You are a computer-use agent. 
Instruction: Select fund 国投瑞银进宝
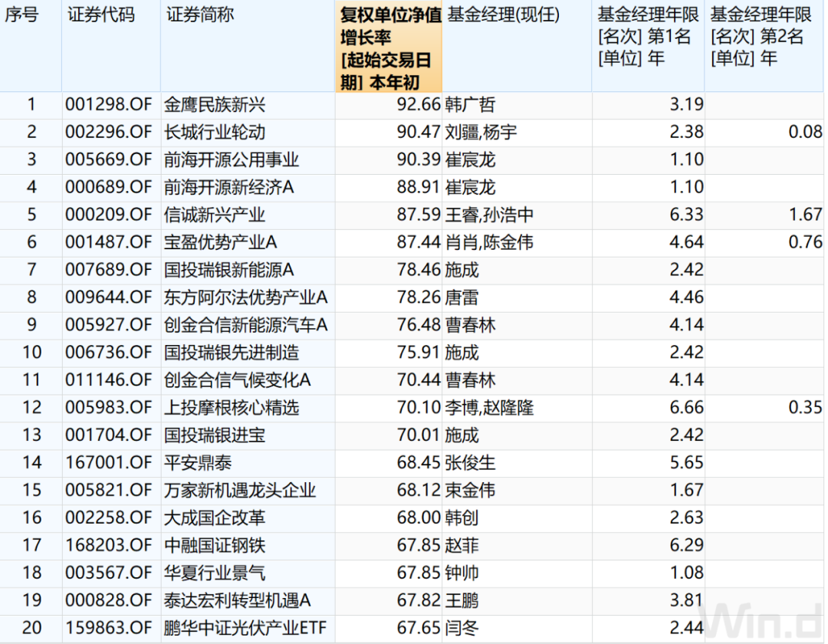215,435
